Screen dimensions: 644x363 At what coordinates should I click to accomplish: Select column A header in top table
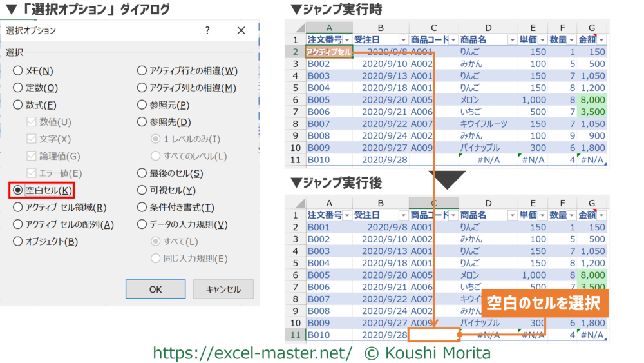pos(329,27)
